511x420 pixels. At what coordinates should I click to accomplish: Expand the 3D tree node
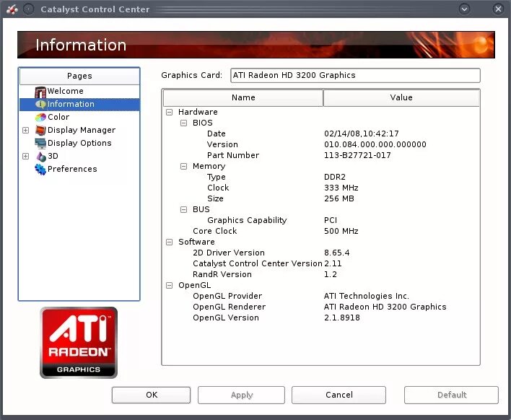click(26, 156)
